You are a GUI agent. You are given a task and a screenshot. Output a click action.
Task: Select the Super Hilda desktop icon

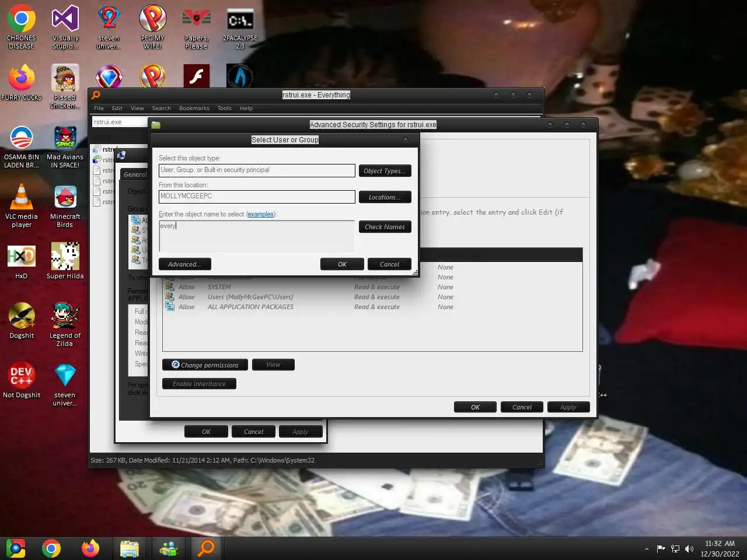65,261
